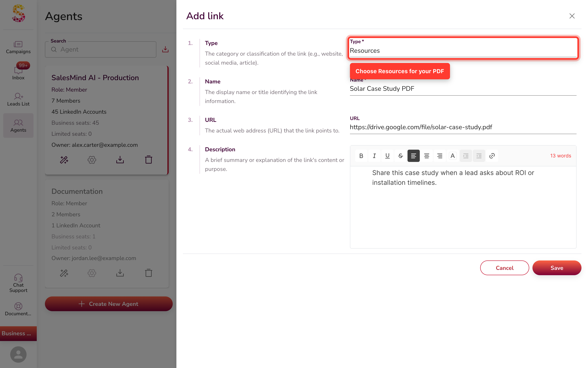Toggle italic formatting in description editor
Screen dimensions: 588x368
pos(374,156)
